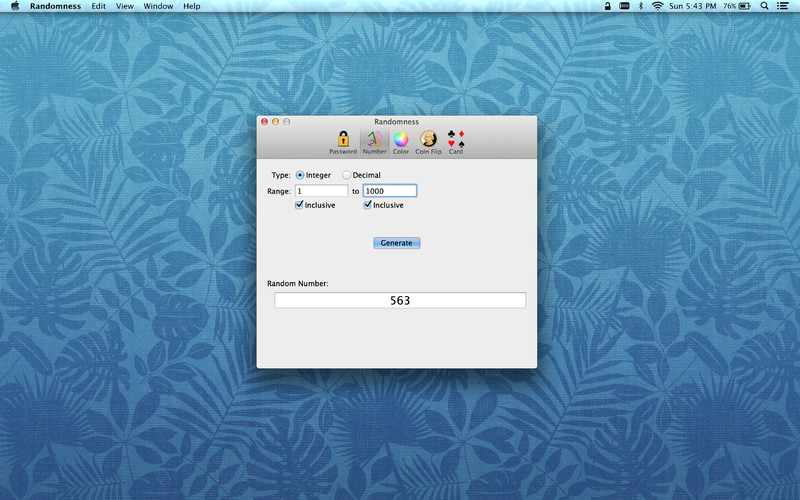Minimize the Randomness window
Image resolution: width=800 pixels, height=500 pixels.
[276, 121]
